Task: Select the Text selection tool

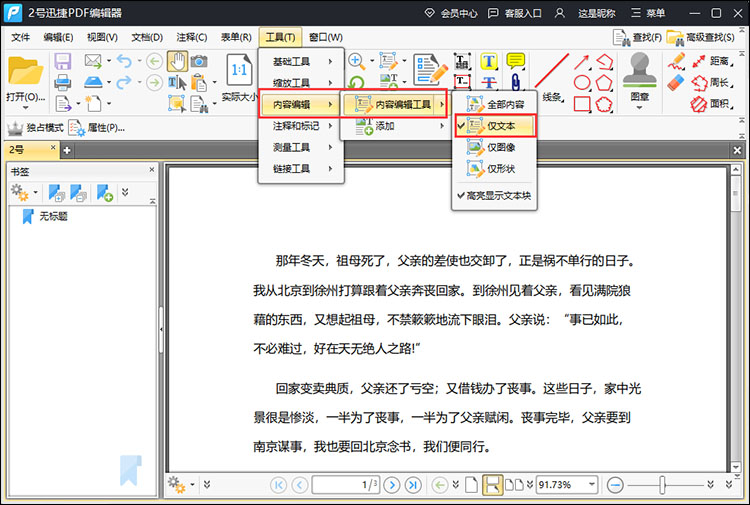Action: (x=177, y=83)
